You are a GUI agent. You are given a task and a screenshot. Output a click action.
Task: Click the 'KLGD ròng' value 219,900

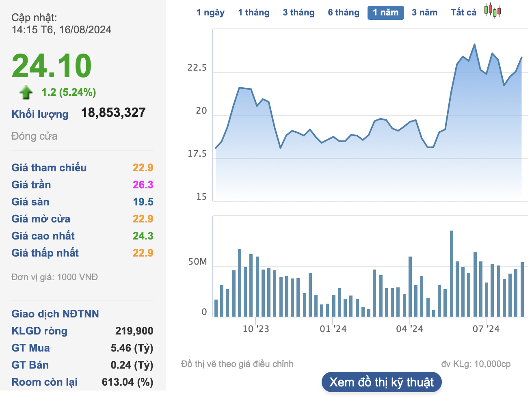pyautogui.click(x=134, y=331)
